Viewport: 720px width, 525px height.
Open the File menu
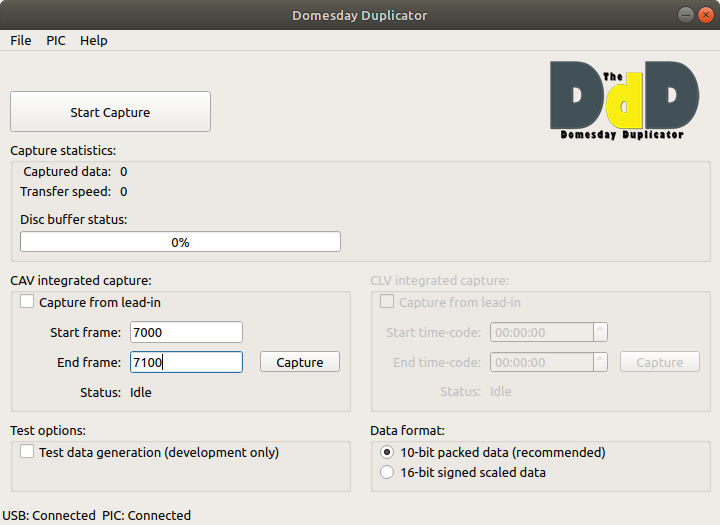(x=21, y=40)
